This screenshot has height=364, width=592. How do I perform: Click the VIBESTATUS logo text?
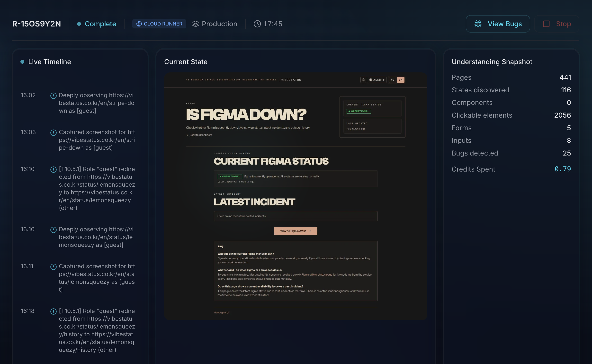(291, 80)
